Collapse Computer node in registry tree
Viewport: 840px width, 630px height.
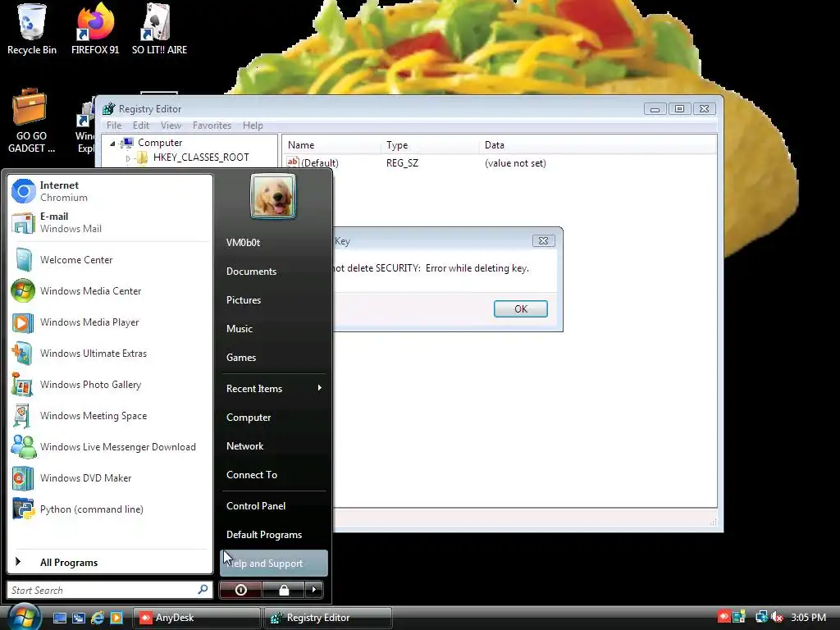pos(112,143)
